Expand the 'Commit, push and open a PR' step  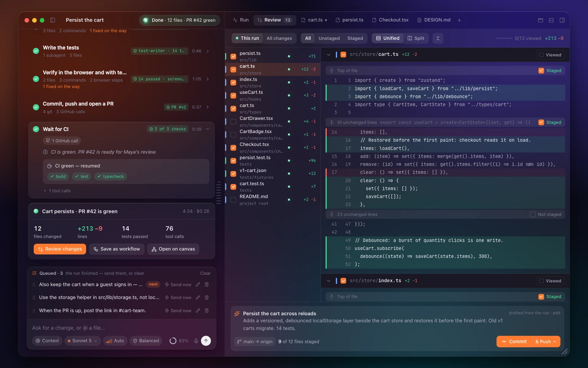tap(208, 107)
